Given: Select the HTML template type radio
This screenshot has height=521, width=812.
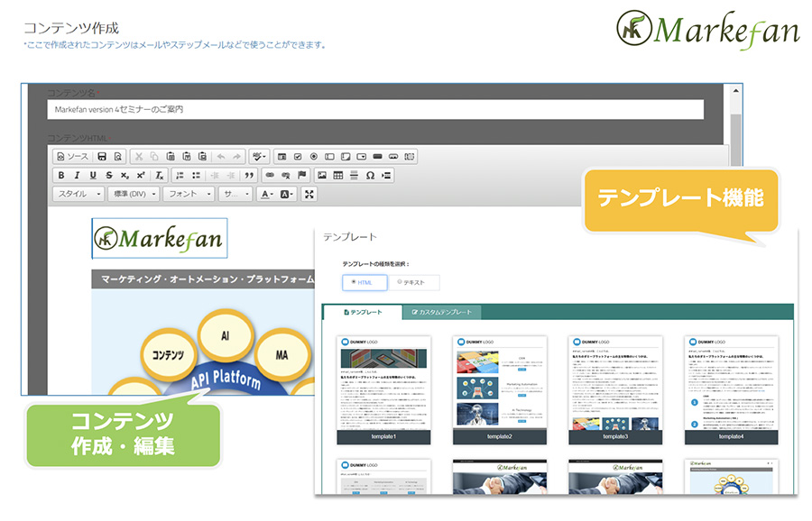Looking at the screenshot, I should pyautogui.click(x=364, y=282).
